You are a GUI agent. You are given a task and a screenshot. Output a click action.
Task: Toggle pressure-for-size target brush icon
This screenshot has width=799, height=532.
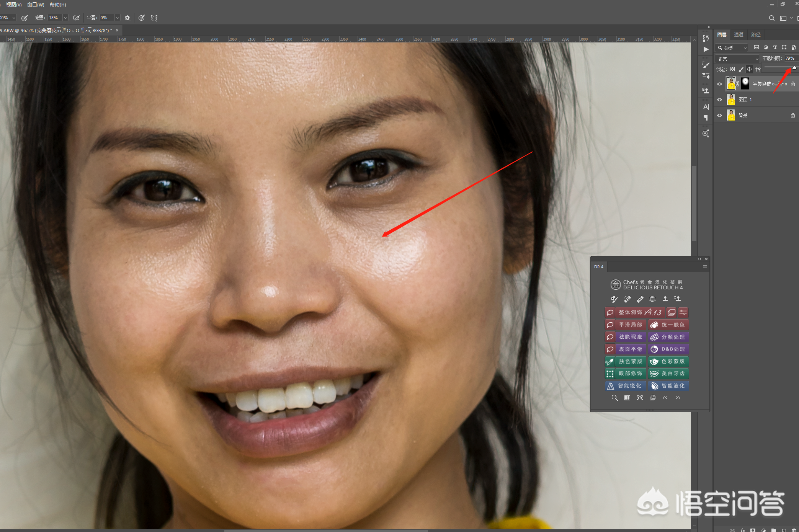pos(142,18)
